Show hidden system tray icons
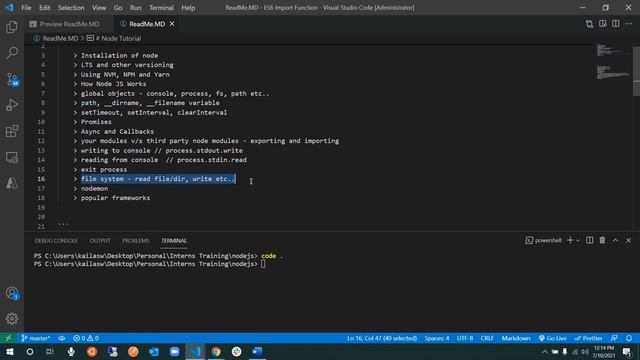This screenshot has height=360, width=640. click(x=545, y=351)
